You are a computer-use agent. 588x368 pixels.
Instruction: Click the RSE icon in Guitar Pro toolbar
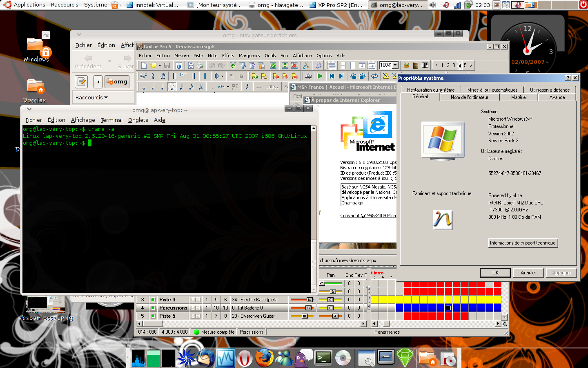pos(308,76)
